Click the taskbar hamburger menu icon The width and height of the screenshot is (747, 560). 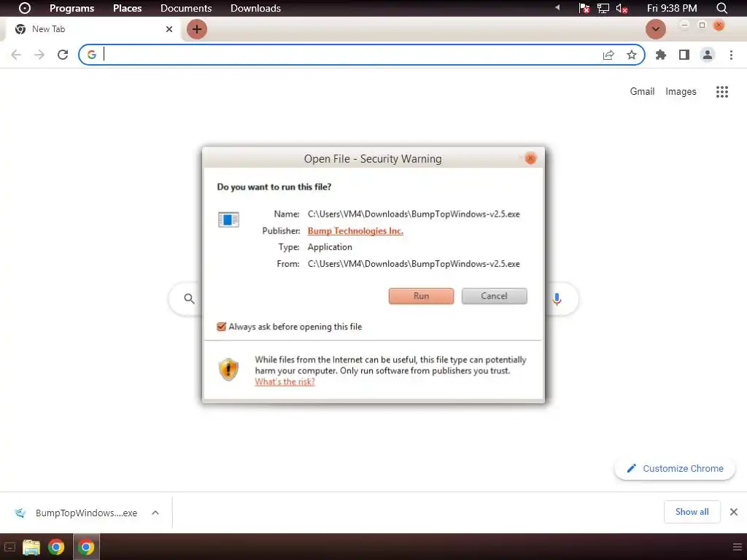pyautogui.click(x=737, y=547)
